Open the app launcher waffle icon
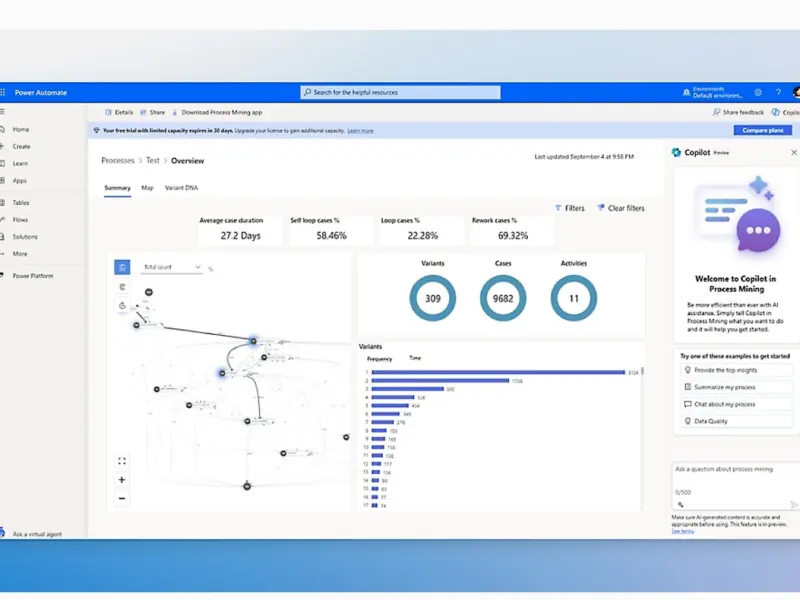 coord(4,92)
